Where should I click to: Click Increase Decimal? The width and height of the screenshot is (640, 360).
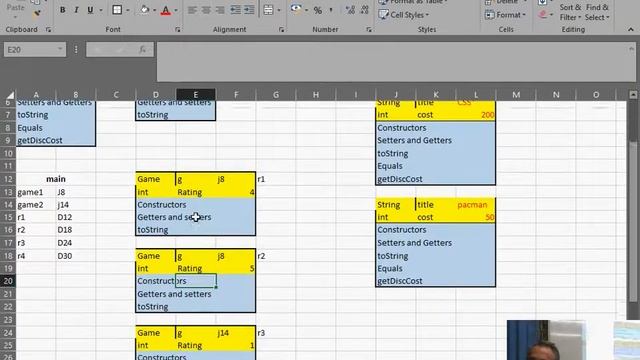point(350,10)
